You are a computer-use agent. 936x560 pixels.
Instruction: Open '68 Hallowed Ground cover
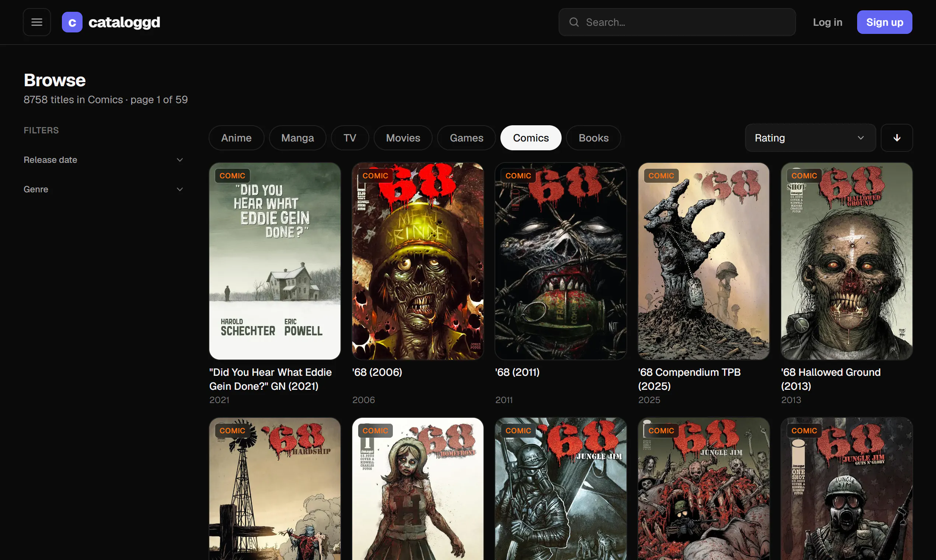click(846, 261)
